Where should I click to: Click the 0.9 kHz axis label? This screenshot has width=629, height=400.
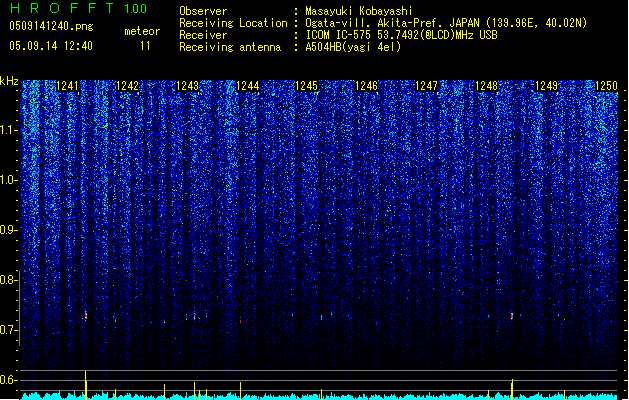9,230
